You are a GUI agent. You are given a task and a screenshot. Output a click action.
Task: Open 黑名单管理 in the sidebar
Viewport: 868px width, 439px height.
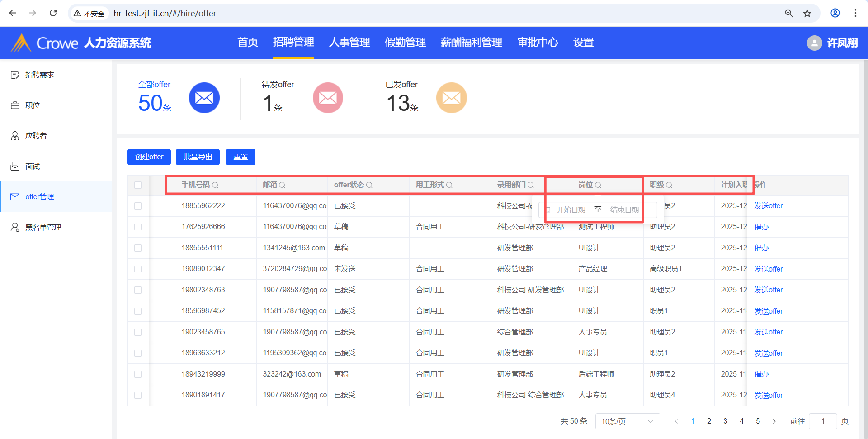point(43,227)
